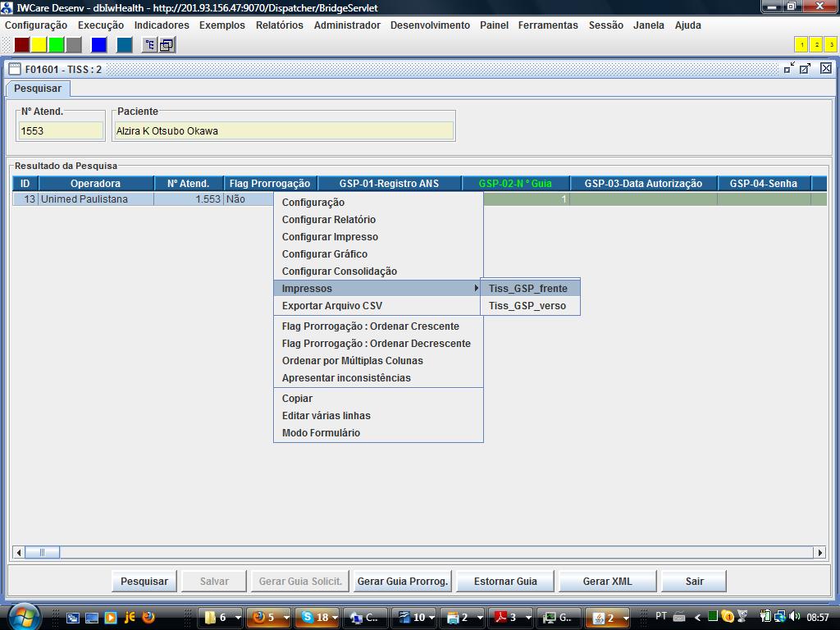Choose Exportar Arquivo CSV
Viewport: 840px width, 630px height.
[x=378, y=305]
